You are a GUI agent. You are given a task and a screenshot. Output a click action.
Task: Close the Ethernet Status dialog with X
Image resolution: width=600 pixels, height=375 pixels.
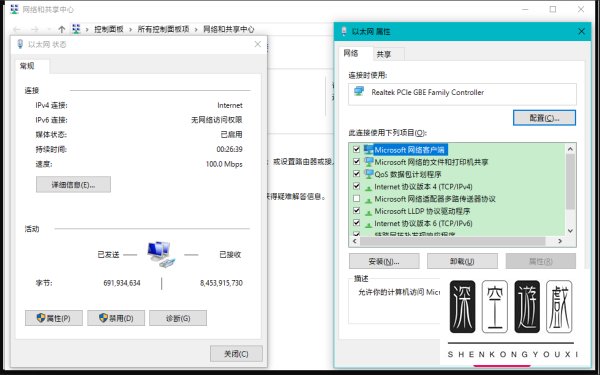(x=258, y=44)
